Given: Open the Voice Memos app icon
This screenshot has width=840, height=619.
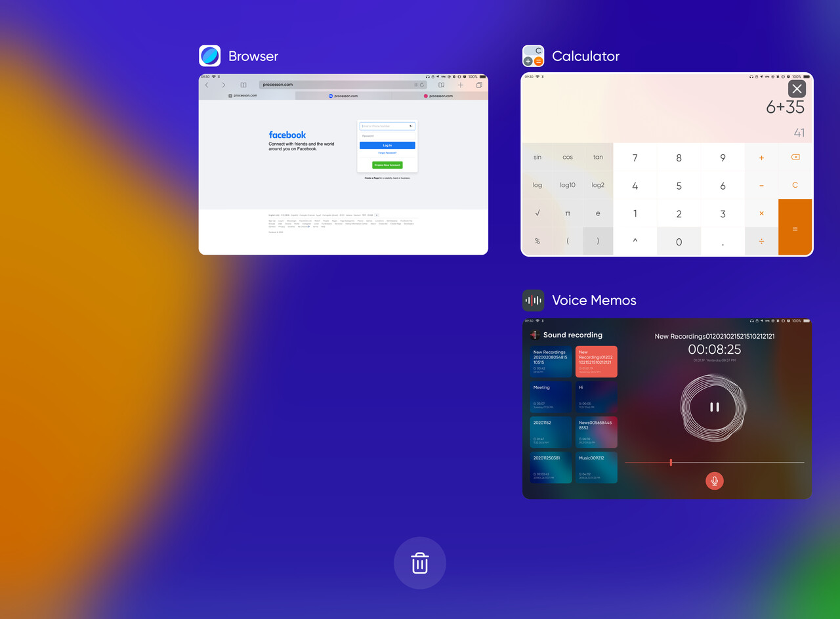Looking at the screenshot, I should [534, 301].
